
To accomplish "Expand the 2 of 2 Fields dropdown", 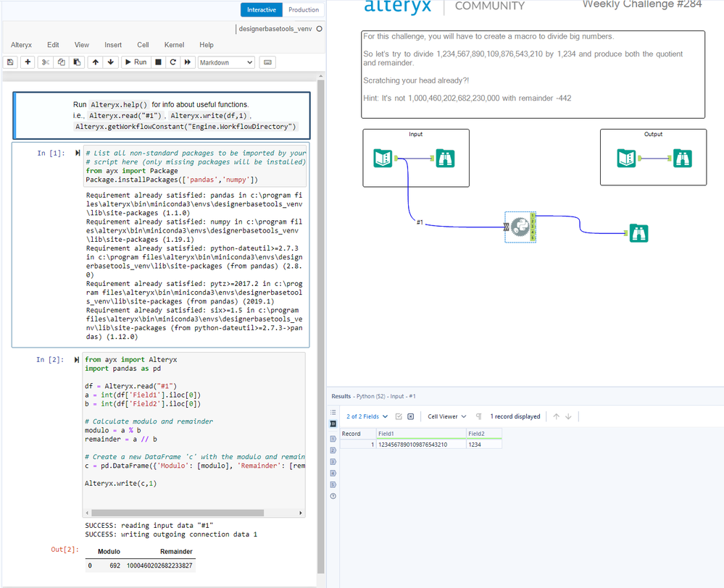I will 367,416.
